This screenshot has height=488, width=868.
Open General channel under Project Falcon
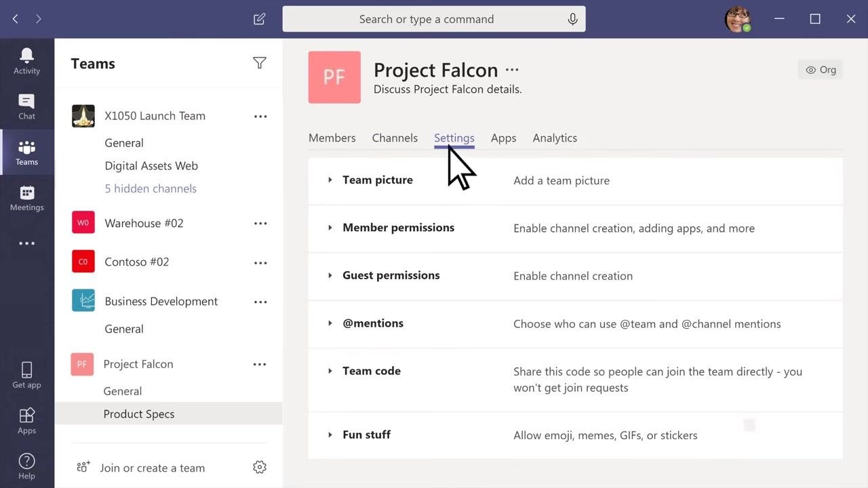click(x=123, y=391)
